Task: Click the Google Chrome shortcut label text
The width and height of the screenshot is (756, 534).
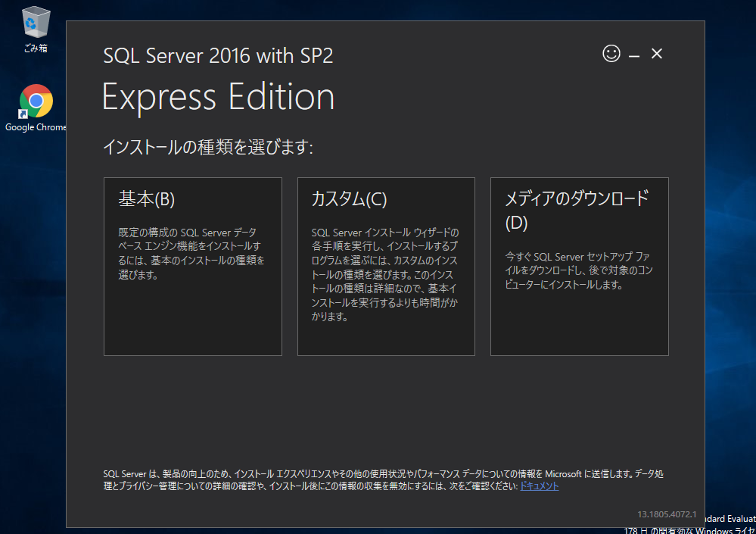Action: pyautogui.click(x=36, y=127)
